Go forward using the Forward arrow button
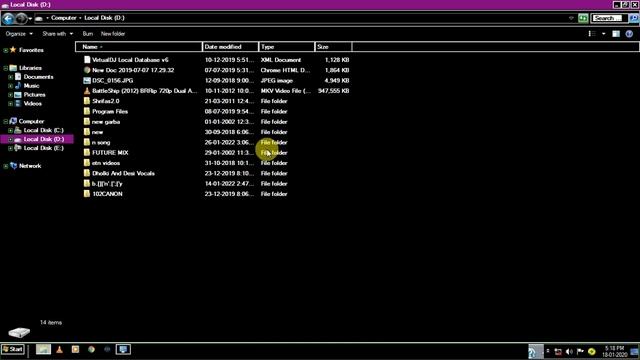 21,18
